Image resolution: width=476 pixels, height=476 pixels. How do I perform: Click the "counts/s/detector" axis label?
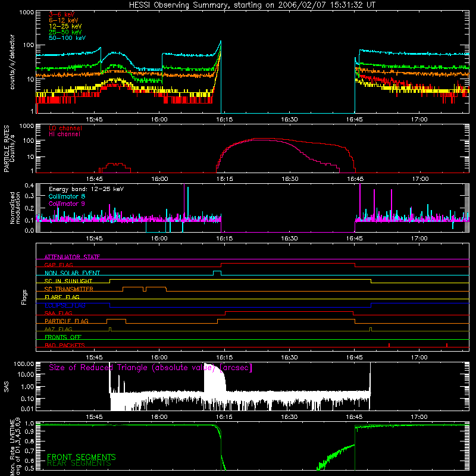pos(12,62)
